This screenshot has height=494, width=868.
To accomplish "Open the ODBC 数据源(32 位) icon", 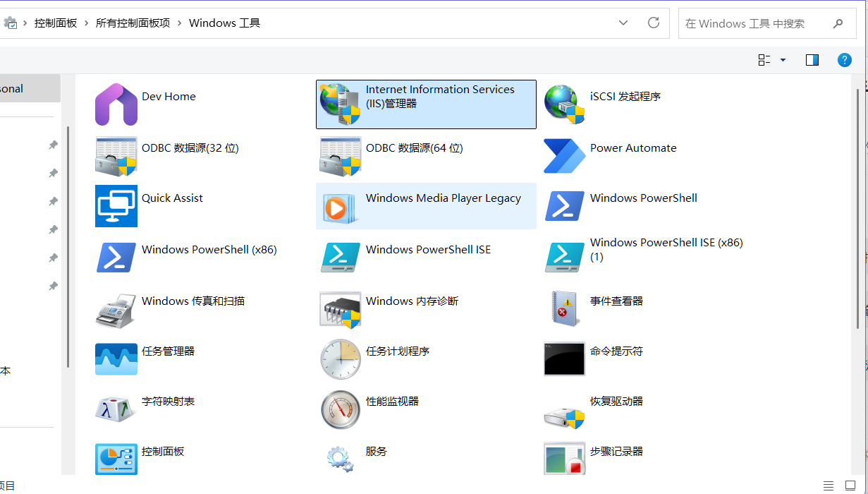I will click(116, 156).
